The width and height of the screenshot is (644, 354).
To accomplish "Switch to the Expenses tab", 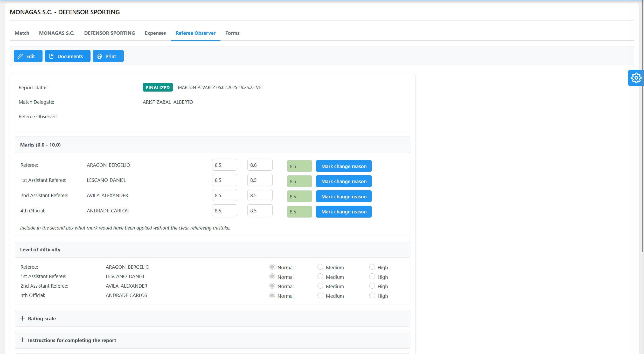I will tap(155, 33).
